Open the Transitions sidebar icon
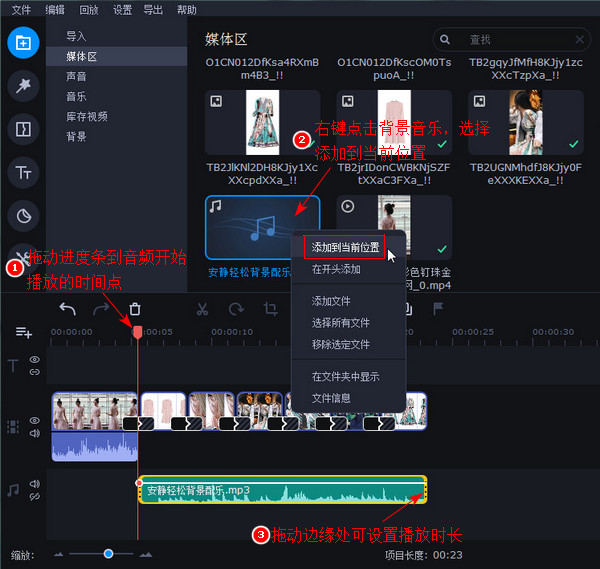This screenshot has width=600, height=569. [23, 129]
